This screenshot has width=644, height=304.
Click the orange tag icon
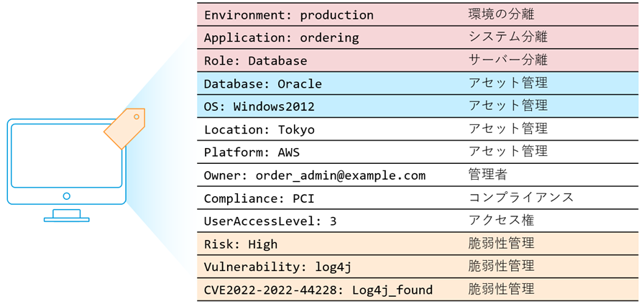click(x=124, y=129)
